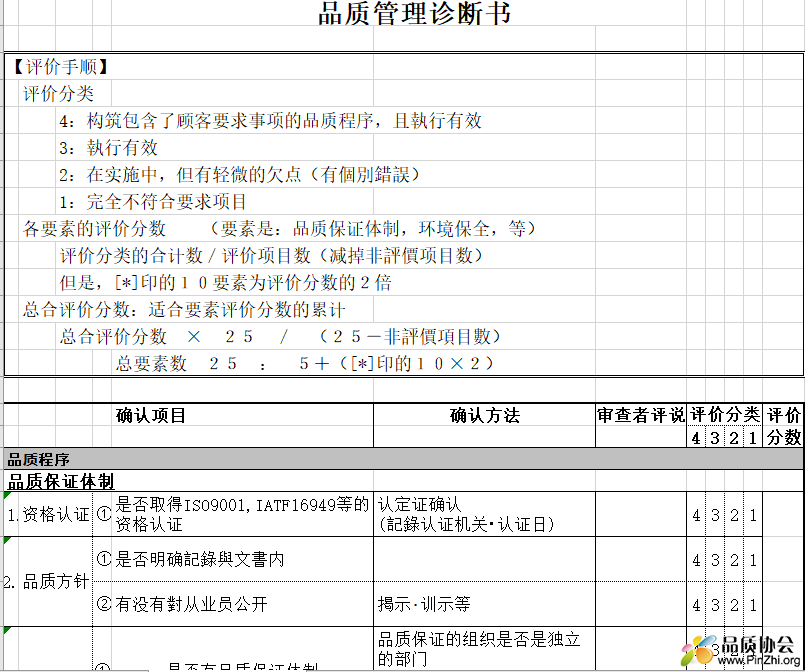
Task: Click the 评价分类 column header in the table
Action: [x=724, y=414]
